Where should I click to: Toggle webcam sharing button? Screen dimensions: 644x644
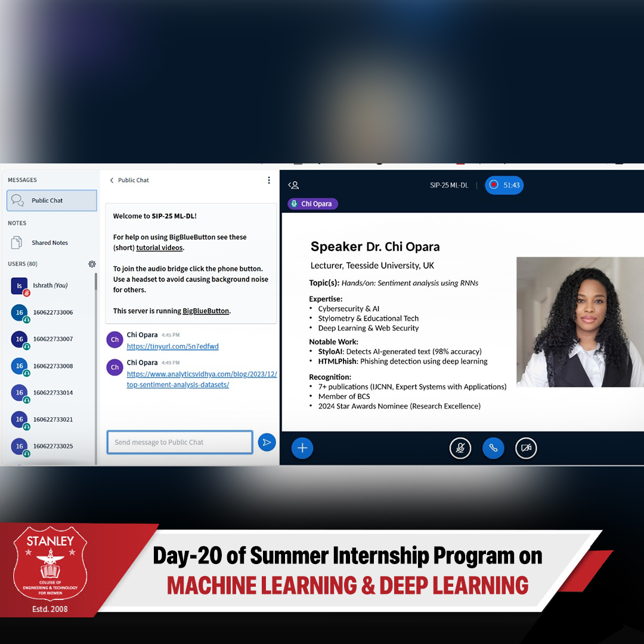526,448
